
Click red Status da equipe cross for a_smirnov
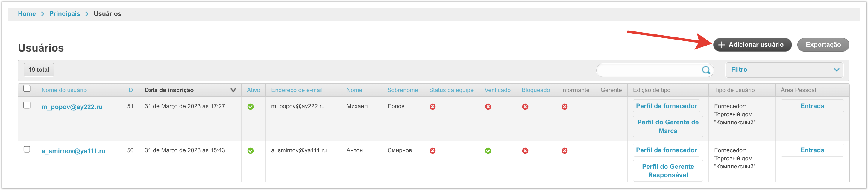click(432, 151)
